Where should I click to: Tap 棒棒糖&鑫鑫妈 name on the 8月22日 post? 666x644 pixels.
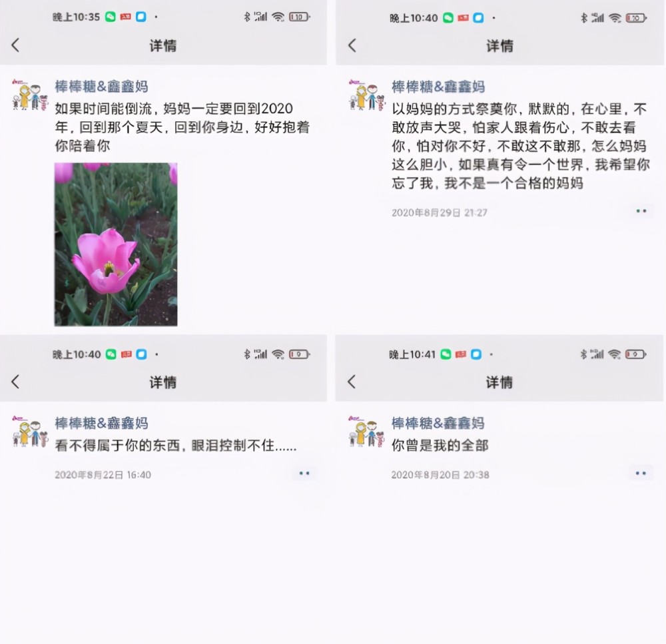pos(101,423)
